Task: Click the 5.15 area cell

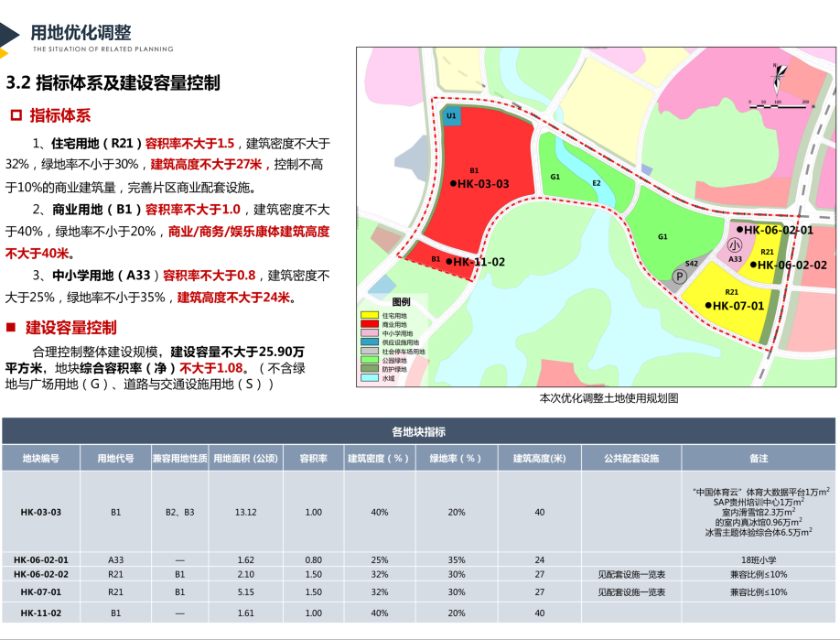Action: point(246,592)
